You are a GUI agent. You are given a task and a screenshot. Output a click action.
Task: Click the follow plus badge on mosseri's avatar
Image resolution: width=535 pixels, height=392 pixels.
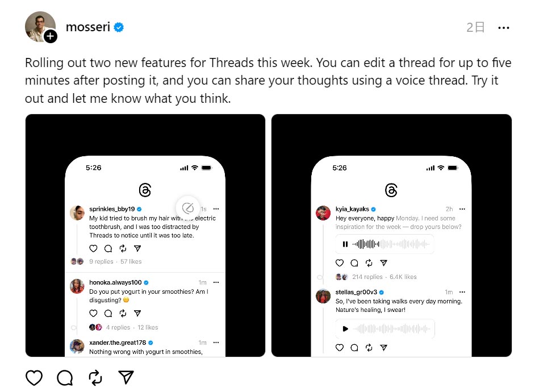[51, 36]
